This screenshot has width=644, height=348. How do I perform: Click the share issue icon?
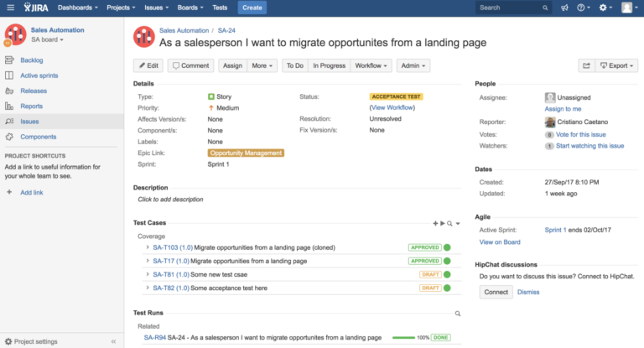[586, 65]
